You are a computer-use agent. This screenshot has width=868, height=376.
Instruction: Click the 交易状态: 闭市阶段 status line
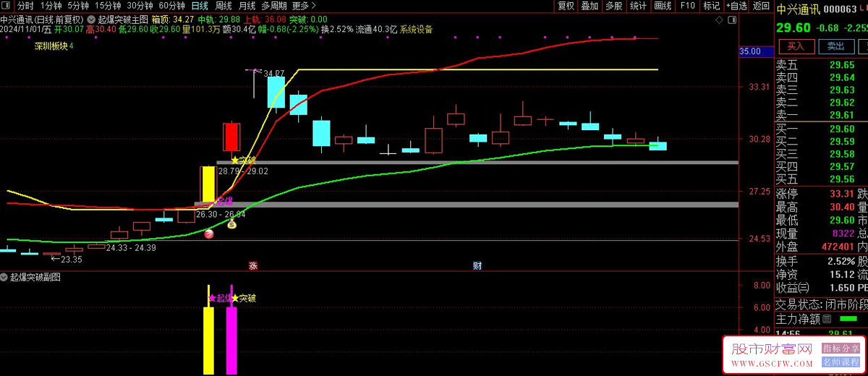pos(821,304)
